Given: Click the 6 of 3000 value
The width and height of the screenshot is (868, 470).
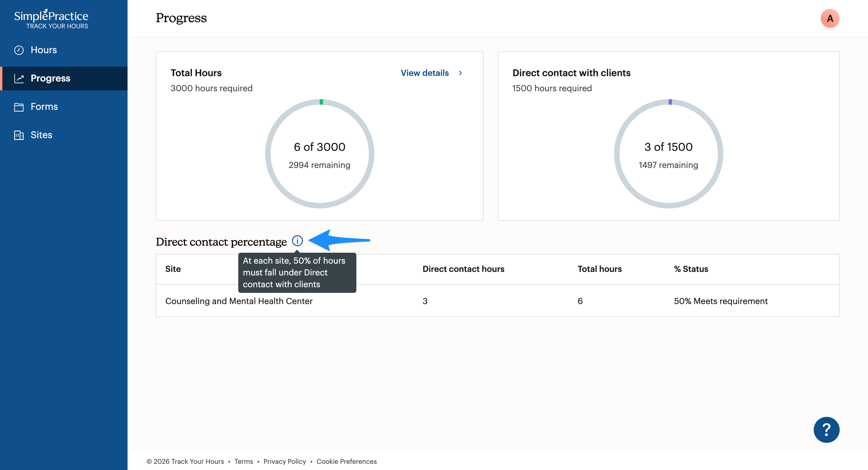Looking at the screenshot, I should [x=319, y=147].
